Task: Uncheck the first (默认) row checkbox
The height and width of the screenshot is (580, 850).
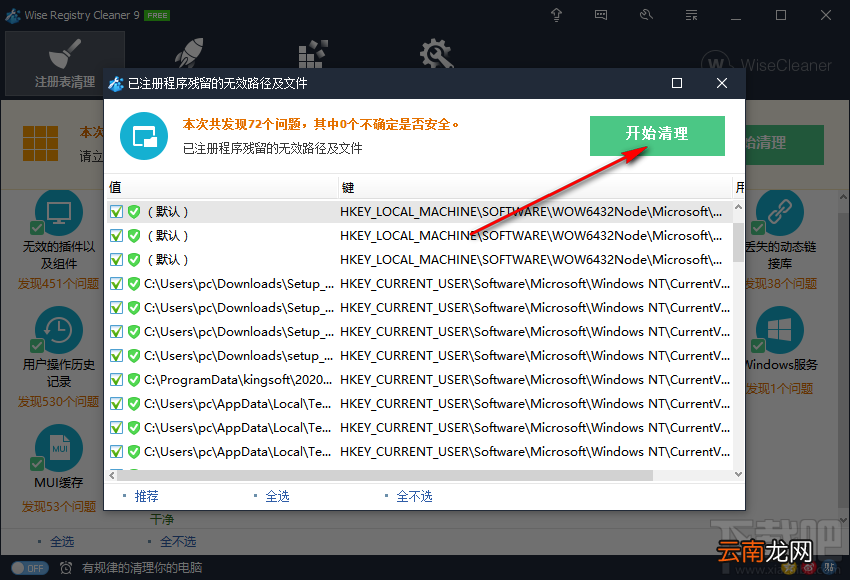Action: pyautogui.click(x=116, y=211)
